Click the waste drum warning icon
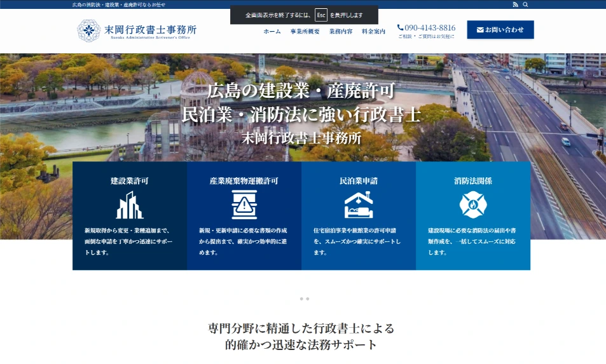Viewport: 606px width, 364px height. (x=244, y=205)
